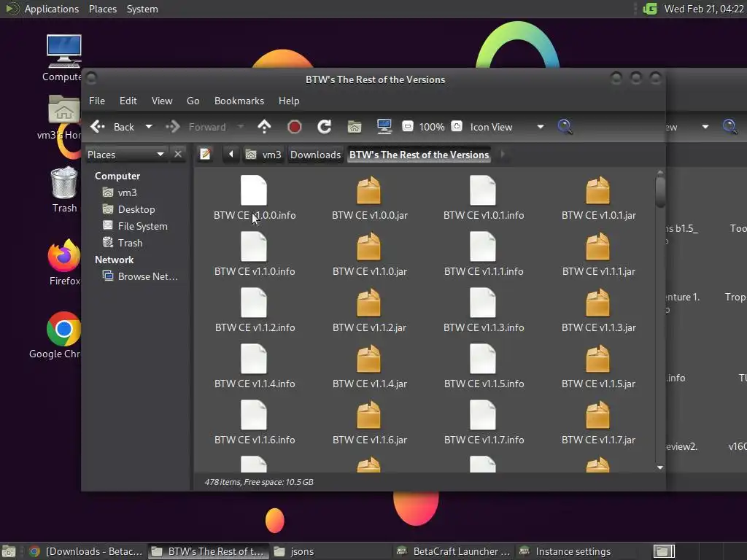Select the BTW CE v1.1.6.jar file

[x=369, y=423]
